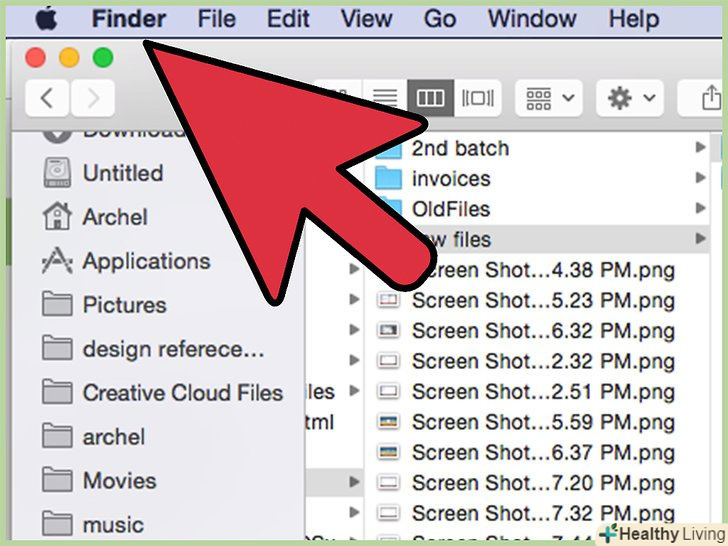The height and width of the screenshot is (546, 728).
Task: Switch to column view
Action: 430,98
